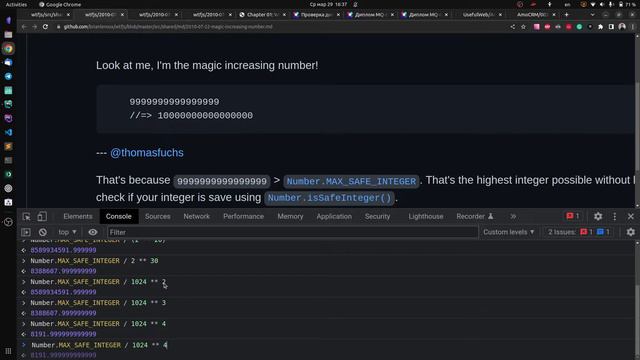Click the Chrome profile avatar icon

[622, 27]
